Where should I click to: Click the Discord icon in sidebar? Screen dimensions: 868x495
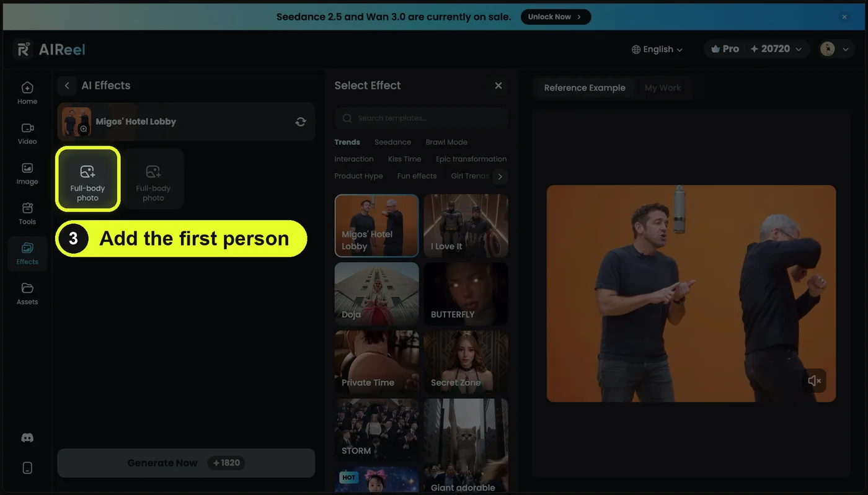(27, 438)
